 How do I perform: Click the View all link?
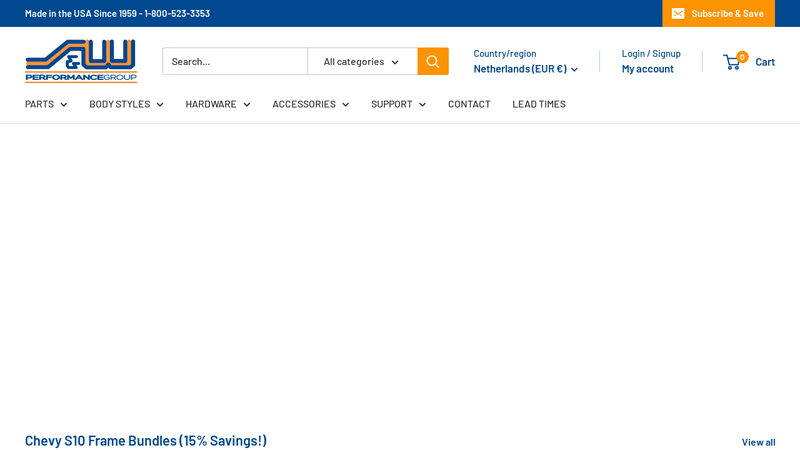coord(758,442)
